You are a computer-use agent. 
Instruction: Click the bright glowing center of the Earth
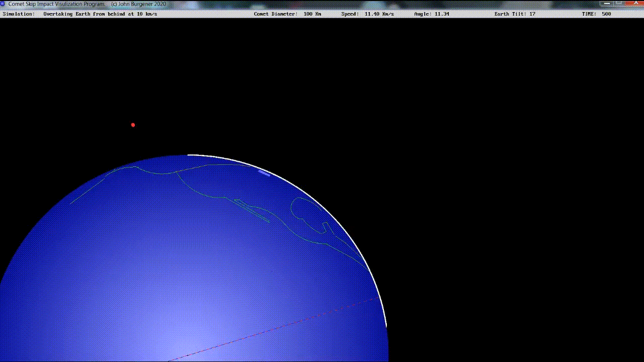pyautogui.click(x=186, y=347)
